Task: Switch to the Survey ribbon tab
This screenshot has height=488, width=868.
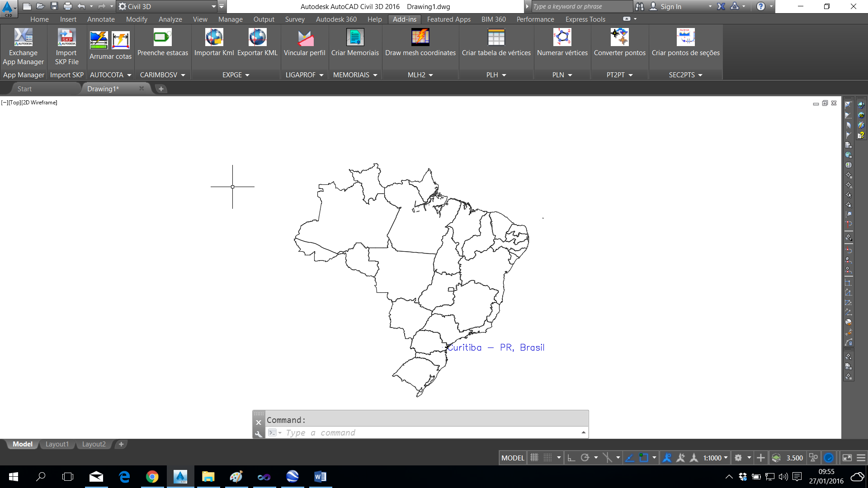Action: click(295, 19)
